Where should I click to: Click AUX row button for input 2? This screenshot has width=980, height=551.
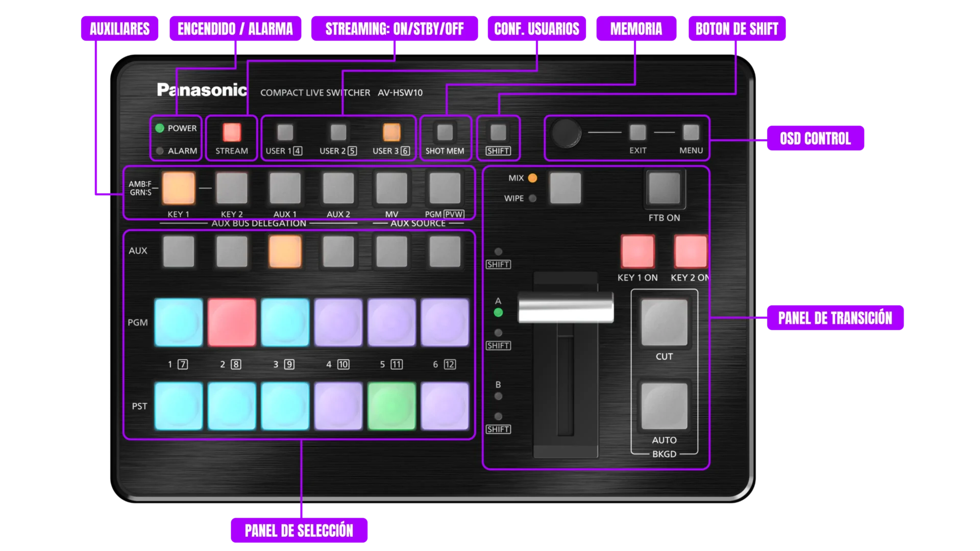(232, 251)
